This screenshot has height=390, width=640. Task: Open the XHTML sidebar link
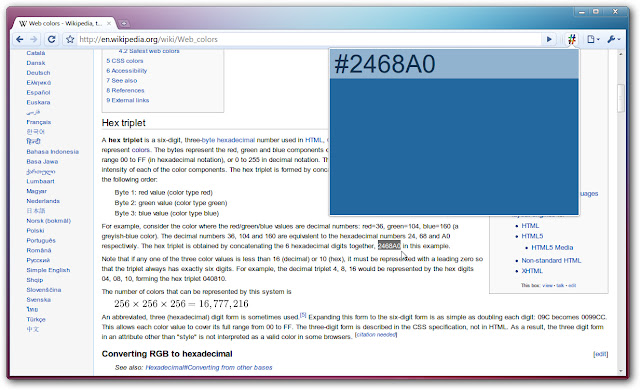(x=532, y=271)
